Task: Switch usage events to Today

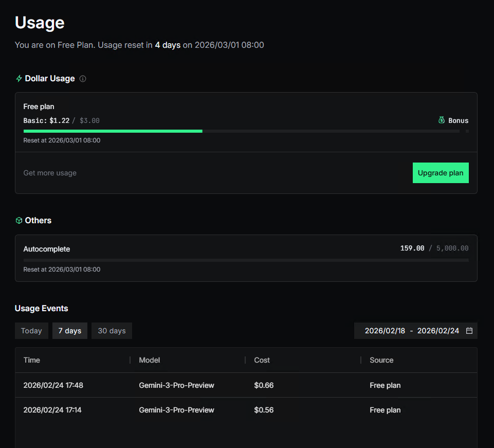Action: tap(31, 331)
